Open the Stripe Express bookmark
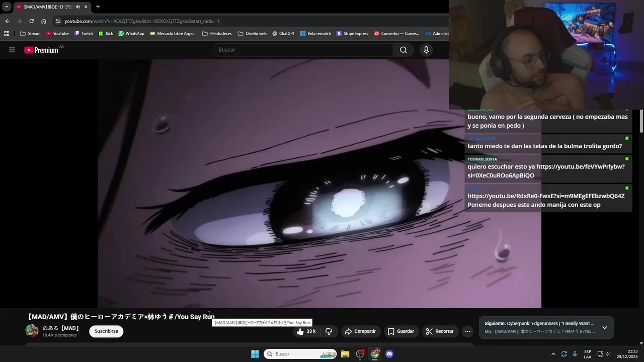 click(352, 34)
